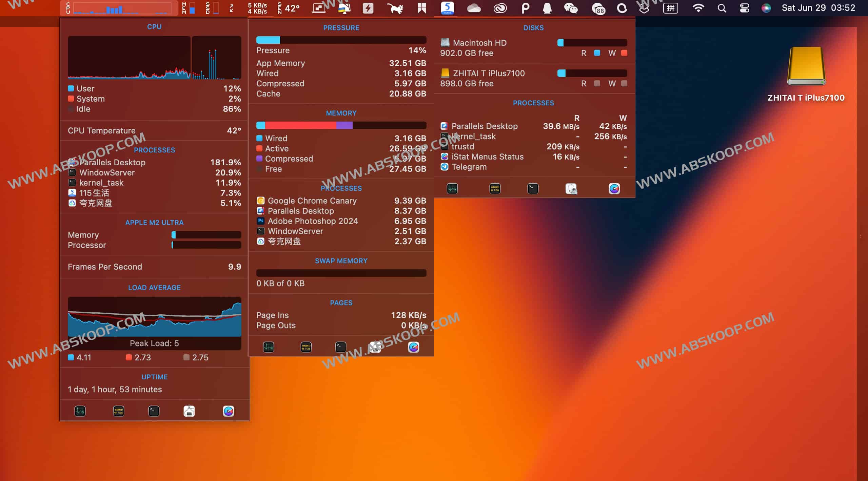Viewport: 868px width, 481px height.
Task: Expand the PAGES section header
Action: tap(341, 302)
